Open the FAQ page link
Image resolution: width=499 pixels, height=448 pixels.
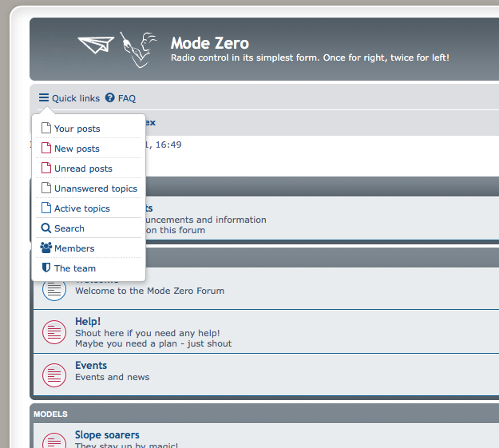pyautogui.click(x=127, y=98)
